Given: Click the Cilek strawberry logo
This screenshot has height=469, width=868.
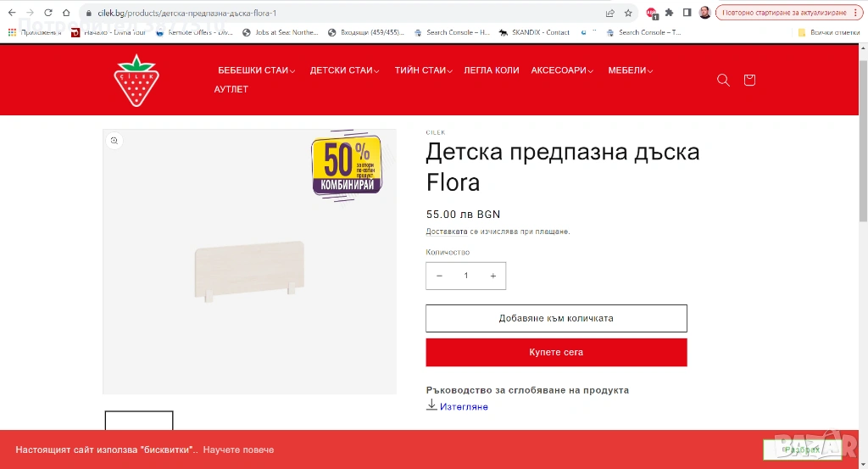Looking at the screenshot, I should point(136,81).
